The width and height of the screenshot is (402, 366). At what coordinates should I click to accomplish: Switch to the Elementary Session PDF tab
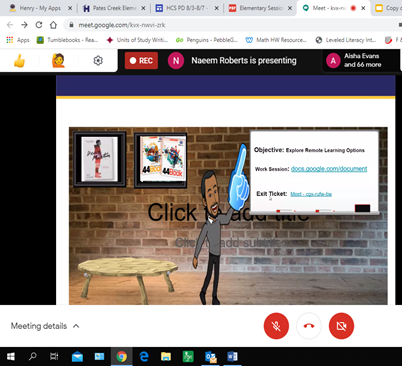tap(260, 8)
